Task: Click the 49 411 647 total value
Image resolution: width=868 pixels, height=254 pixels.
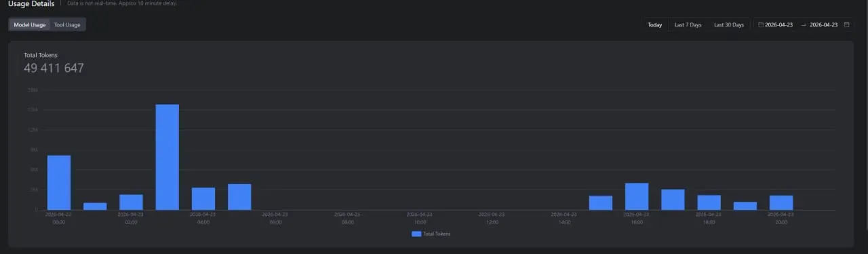Action: pos(54,68)
